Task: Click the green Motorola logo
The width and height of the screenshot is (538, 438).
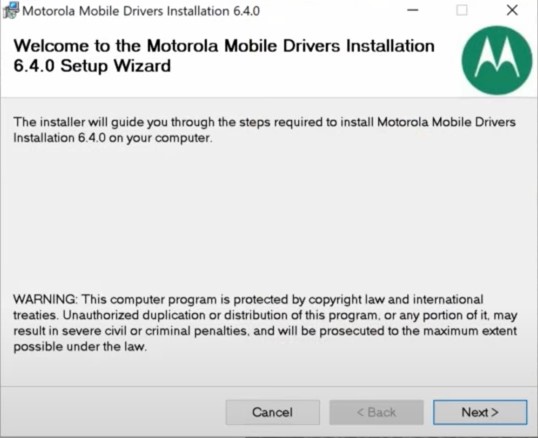Action: tap(497, 60)
